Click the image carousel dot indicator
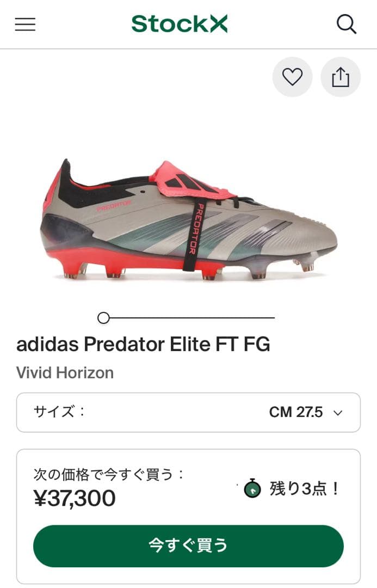This screenshot has height=588, width=377. click(103, 316)
